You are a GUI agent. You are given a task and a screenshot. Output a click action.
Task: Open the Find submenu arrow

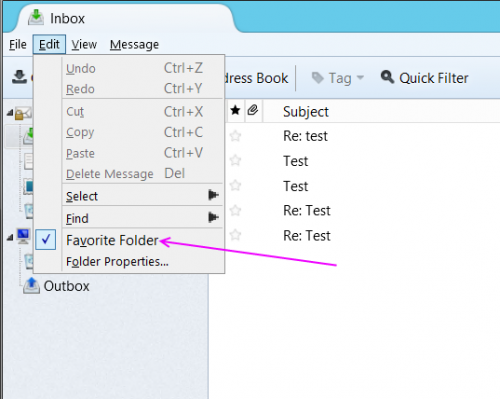pos(213,217)
